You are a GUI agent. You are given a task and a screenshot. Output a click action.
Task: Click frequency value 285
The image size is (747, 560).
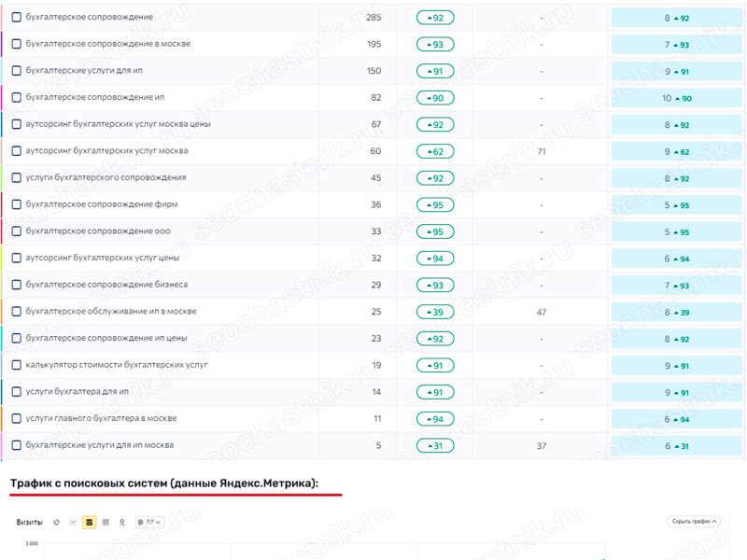[373, 17]
